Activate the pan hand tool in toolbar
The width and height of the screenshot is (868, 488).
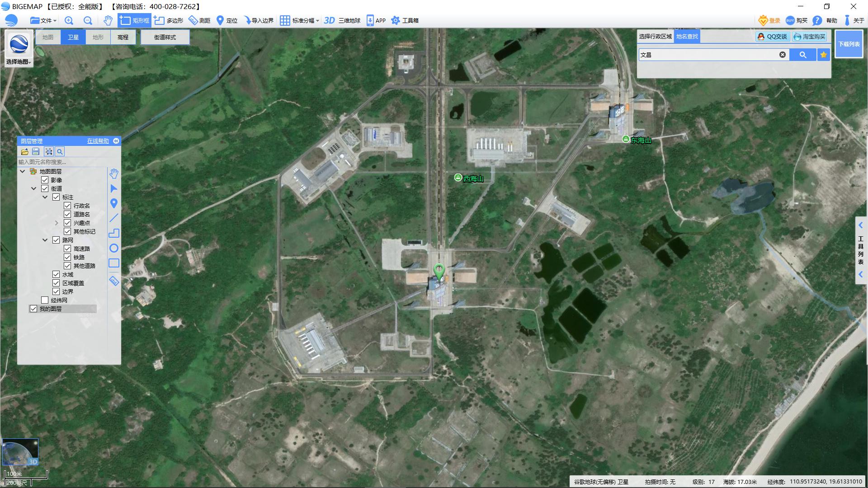coord(108,20)
